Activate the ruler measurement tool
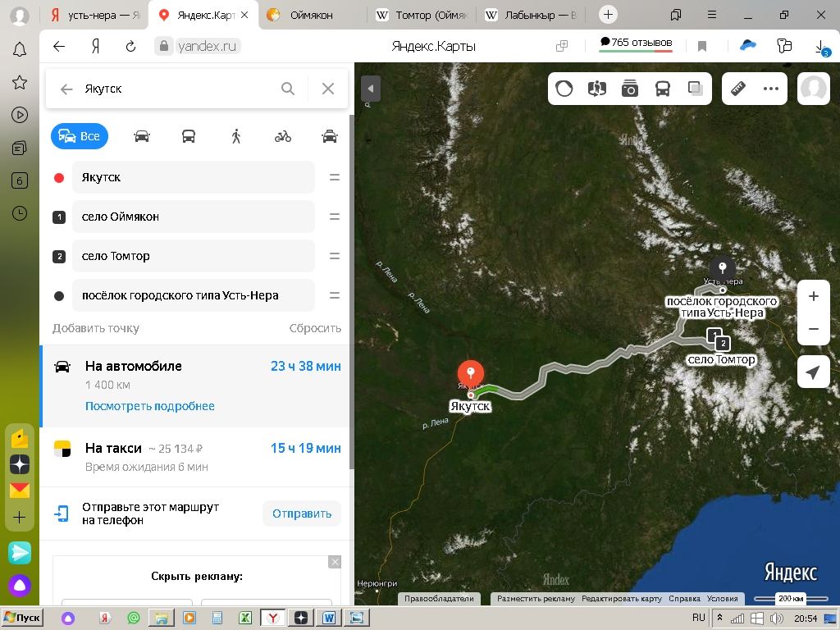 tap(738, 89)
